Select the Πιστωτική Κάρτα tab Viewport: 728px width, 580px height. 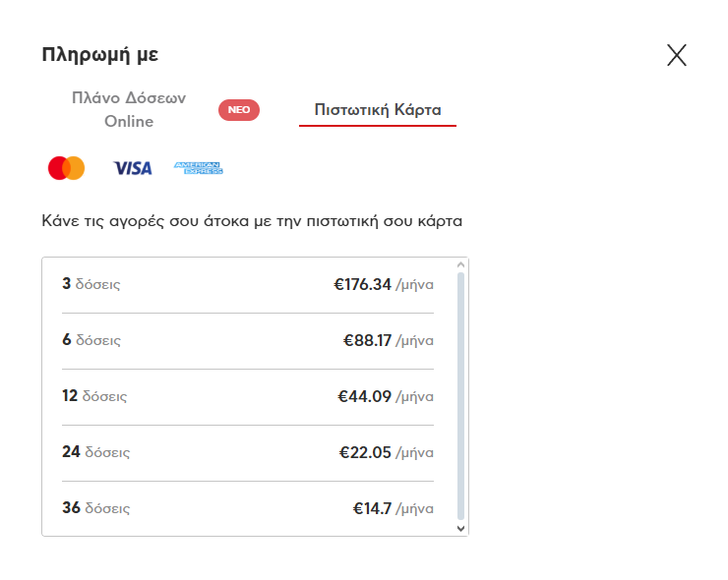pyautogui.click(x=378, y=110)
